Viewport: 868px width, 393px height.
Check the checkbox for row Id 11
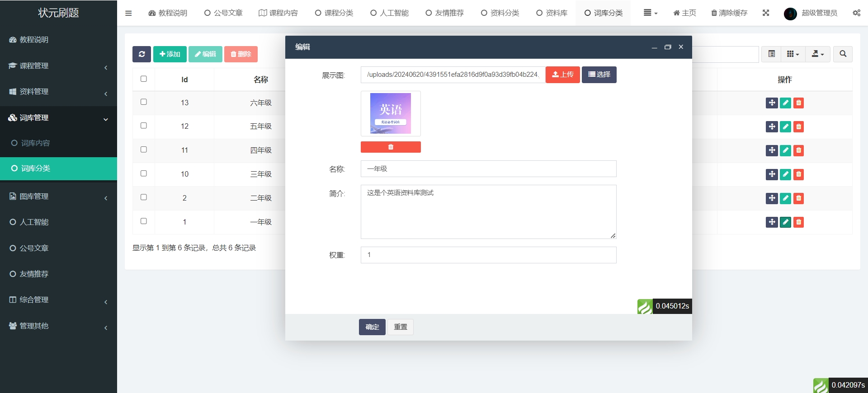click(x=144, y=150)
